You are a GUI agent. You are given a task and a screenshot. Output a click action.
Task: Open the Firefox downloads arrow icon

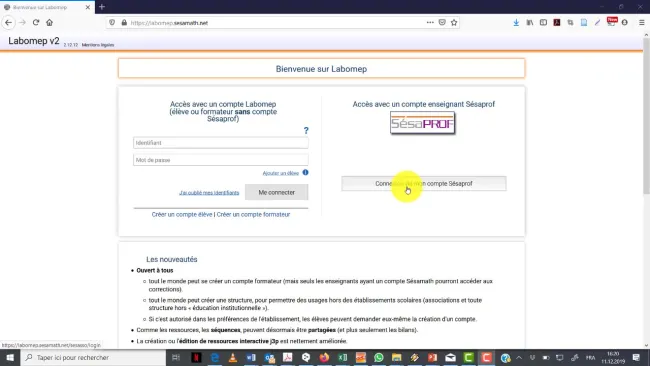516,22
